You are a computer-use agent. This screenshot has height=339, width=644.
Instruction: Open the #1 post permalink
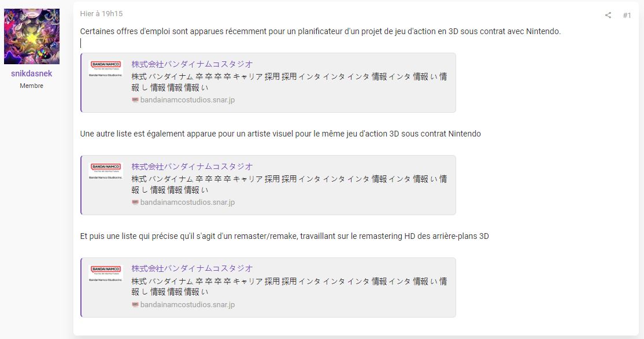[627, 15]
